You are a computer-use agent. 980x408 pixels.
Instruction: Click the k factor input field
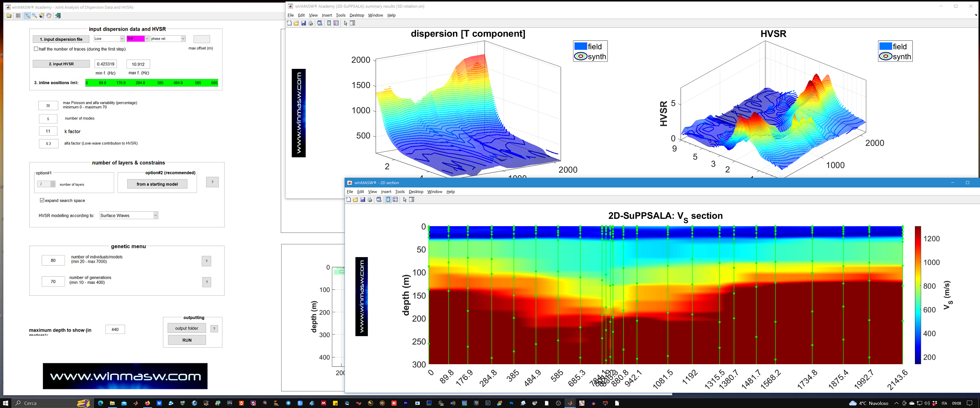click(x=48, y=131)
